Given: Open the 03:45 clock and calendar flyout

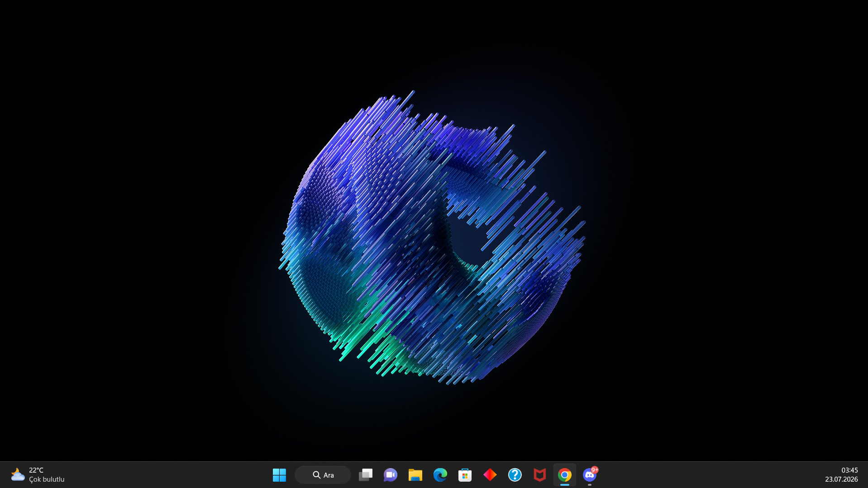Looking at the screenshot, I should click(x=841, y=475).
